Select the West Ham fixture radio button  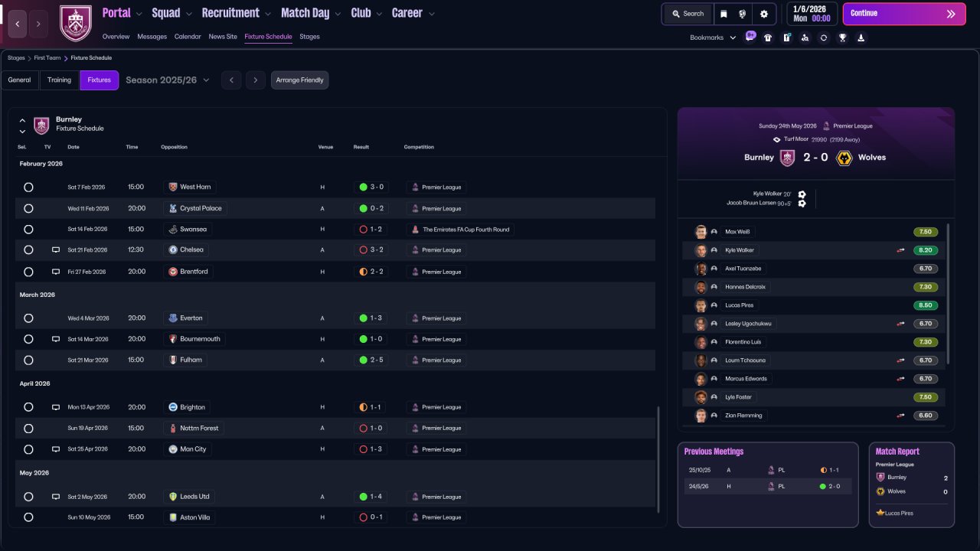[28, 187]
